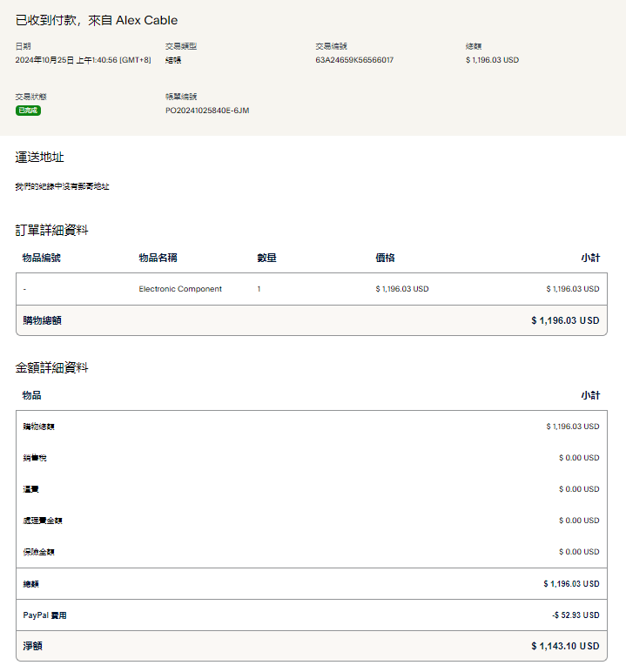The height and width of the screenshot is (672, 626).
Task: Click the 淨額 row label
Action: pyautogui.click(x=32, y=646)
